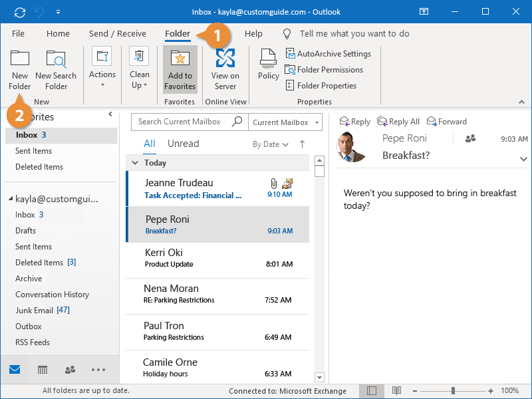
Task: Click Forward in the reading pane
Action: [x=446, y=122]
